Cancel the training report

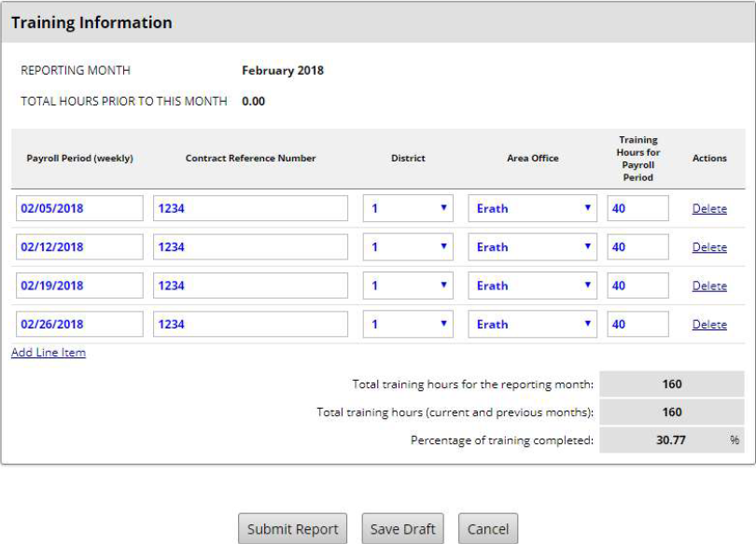tap(487, 529)
